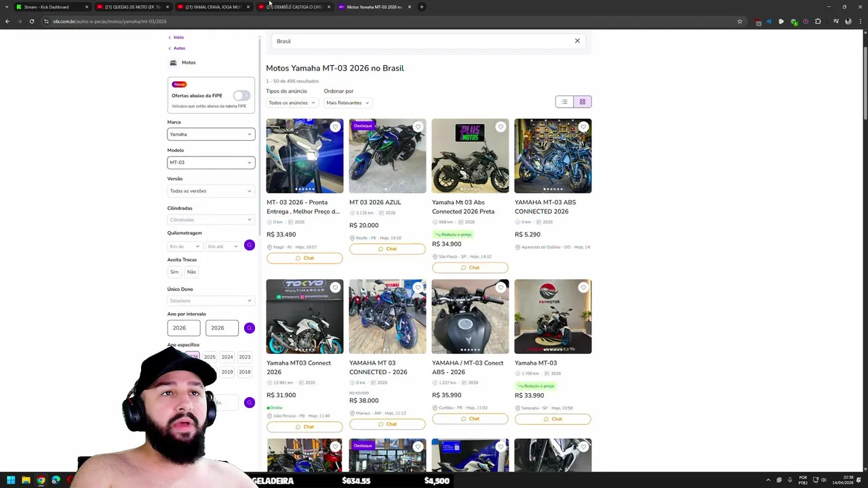
Task: Open the Km de dropdown
Action: coord(184,246)
